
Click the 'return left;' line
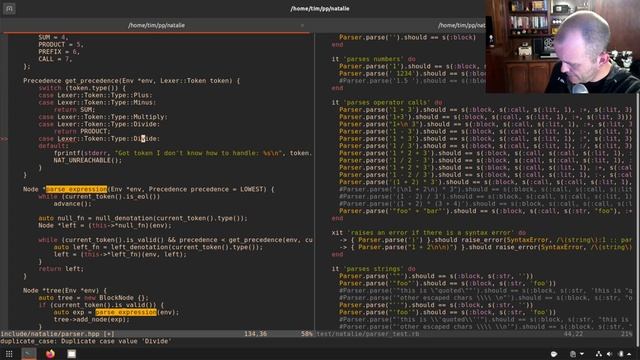[x=61, y=269]
